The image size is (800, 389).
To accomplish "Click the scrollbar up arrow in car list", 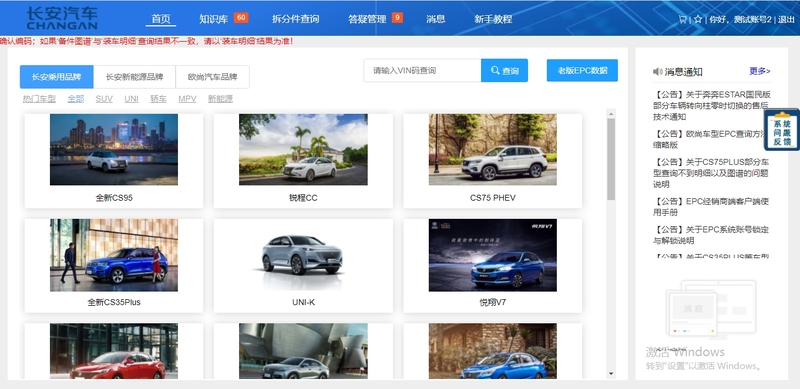I will tap(611, 113).
